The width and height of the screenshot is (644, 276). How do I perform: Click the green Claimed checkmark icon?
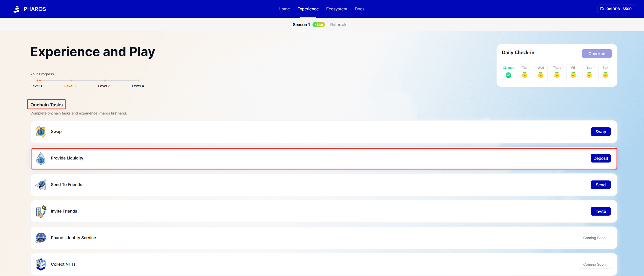tap(508, 75)
